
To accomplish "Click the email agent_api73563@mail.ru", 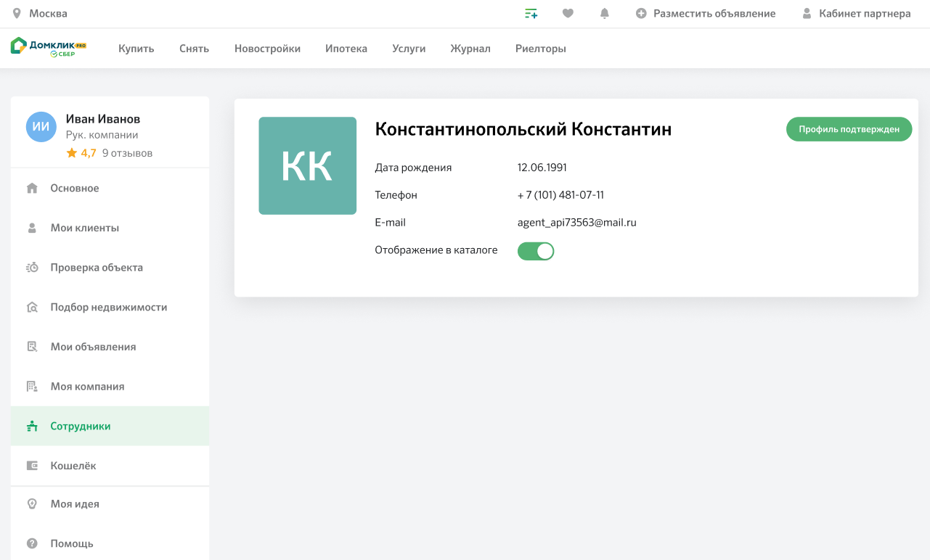I will coord(576,223).
